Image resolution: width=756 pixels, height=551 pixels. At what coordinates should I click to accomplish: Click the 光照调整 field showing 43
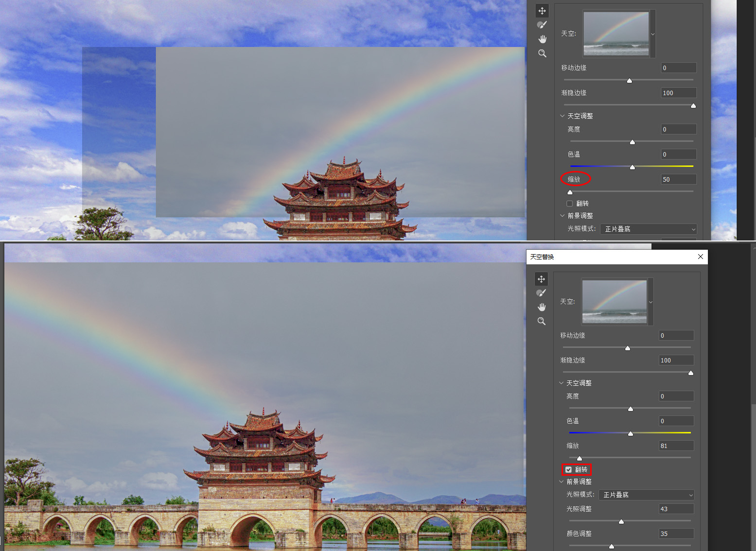[x=675, y=509]
